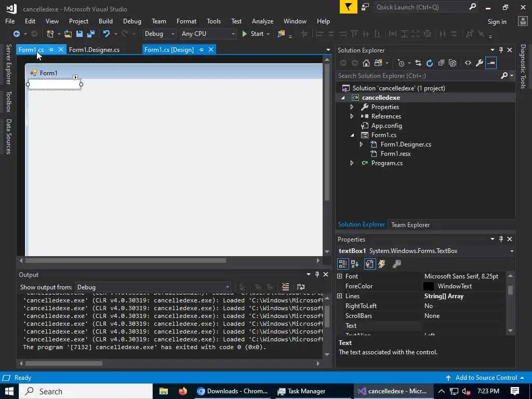
Task: Expand the Program.cs node
Action: [x=352, y=163]
